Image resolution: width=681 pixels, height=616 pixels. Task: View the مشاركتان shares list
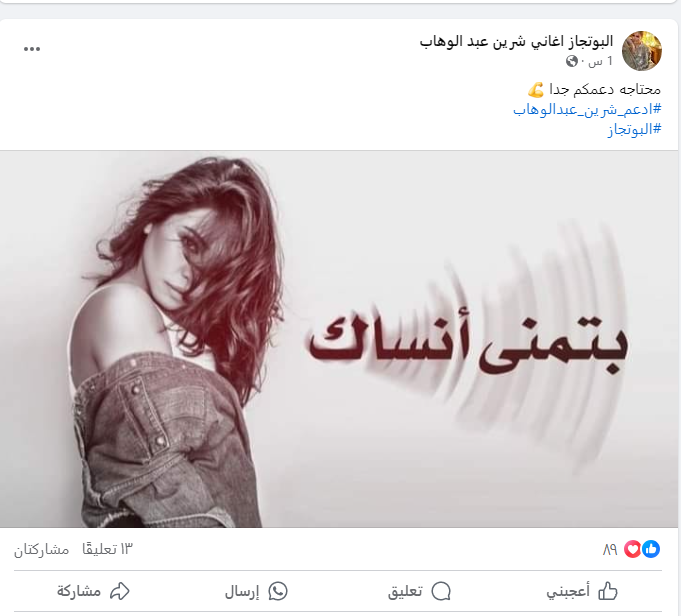(x=41, y=550)
